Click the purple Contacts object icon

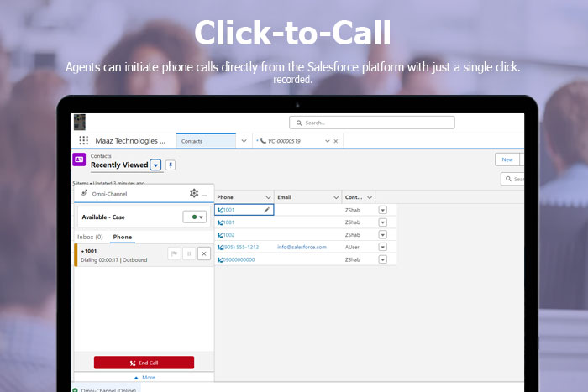click(x=79, y=159)
